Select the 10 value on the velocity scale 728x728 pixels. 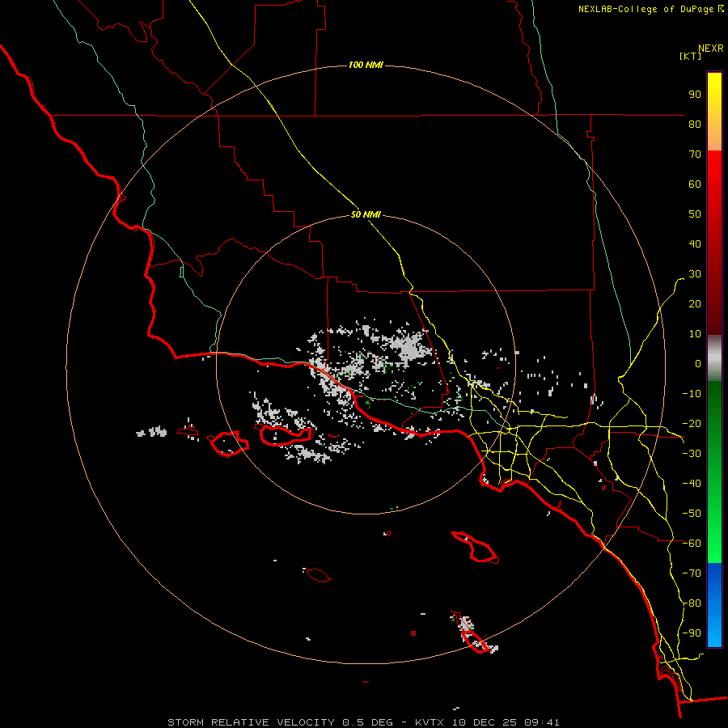[695, 334]
